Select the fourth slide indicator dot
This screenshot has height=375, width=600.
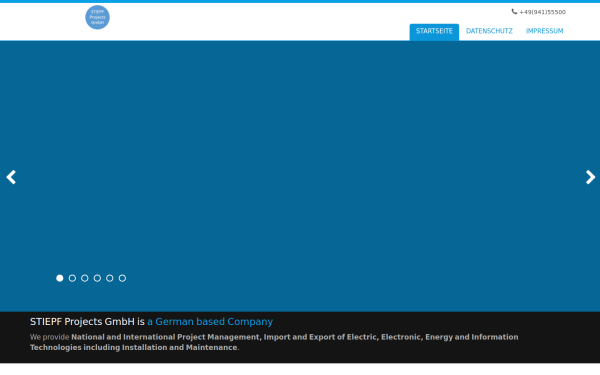point(97,278)
